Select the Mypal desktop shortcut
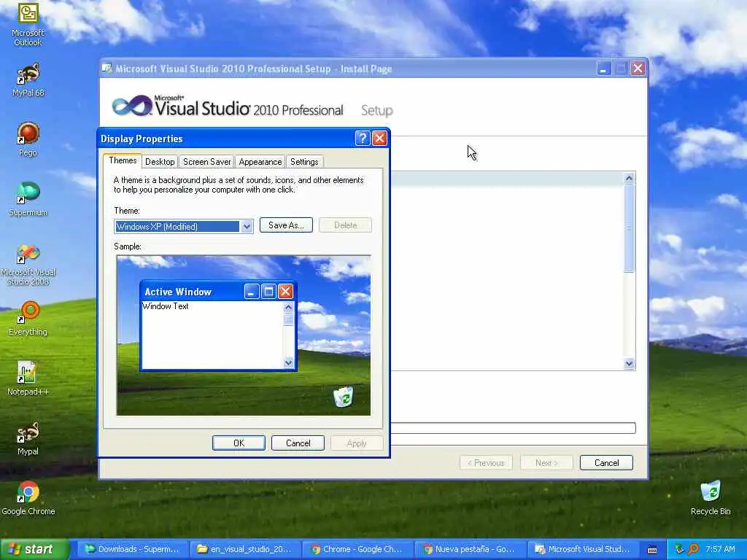Screen dimensions: 747x560 [x=28, y=438]
